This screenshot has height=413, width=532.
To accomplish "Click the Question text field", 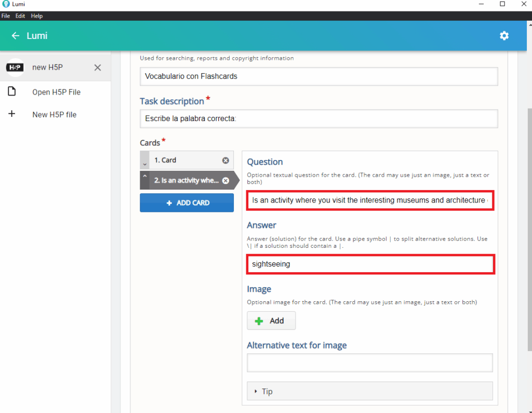I will tap(369, 200).
